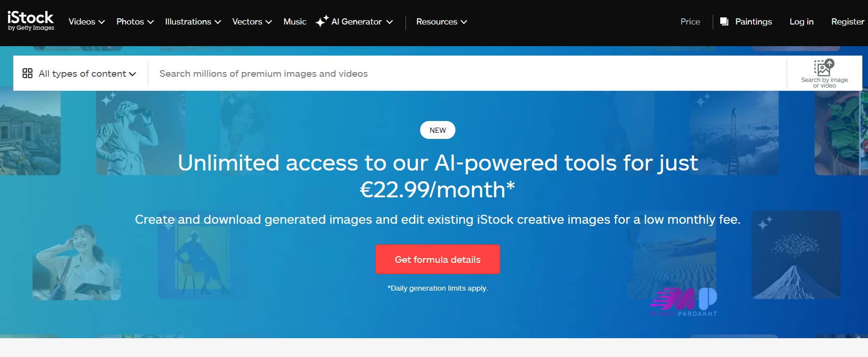Click the NEW badge
Image resolution: width=868 pixels, height=357 pixels.
coord(438,130)
